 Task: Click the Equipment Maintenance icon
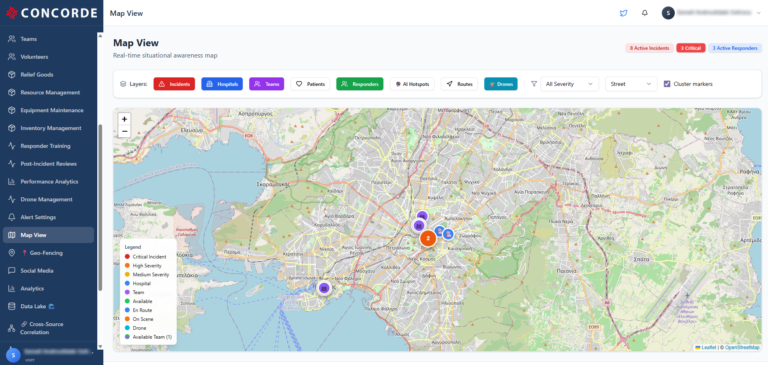tap(12, 110)
